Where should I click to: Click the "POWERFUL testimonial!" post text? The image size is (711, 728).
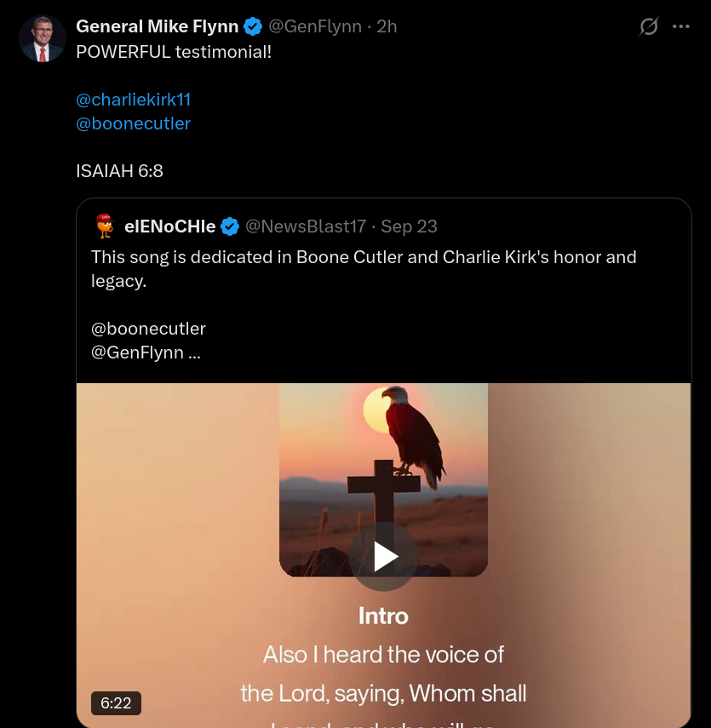click(x=174, y=51)
